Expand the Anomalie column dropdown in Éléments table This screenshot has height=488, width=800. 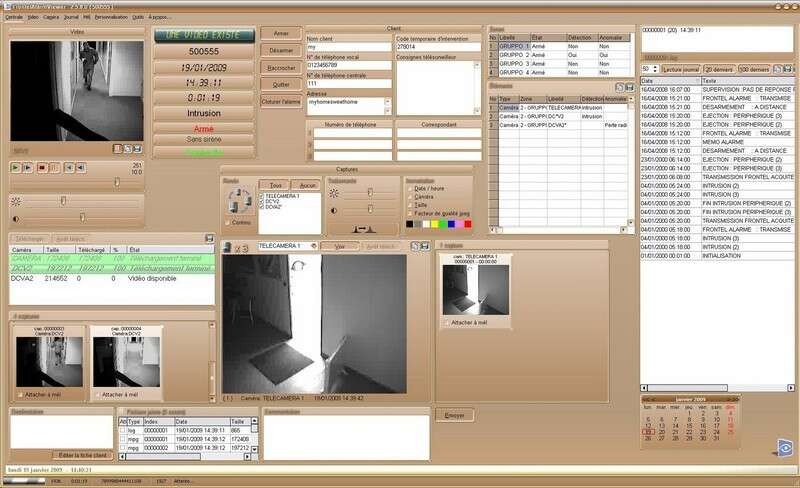629,99
